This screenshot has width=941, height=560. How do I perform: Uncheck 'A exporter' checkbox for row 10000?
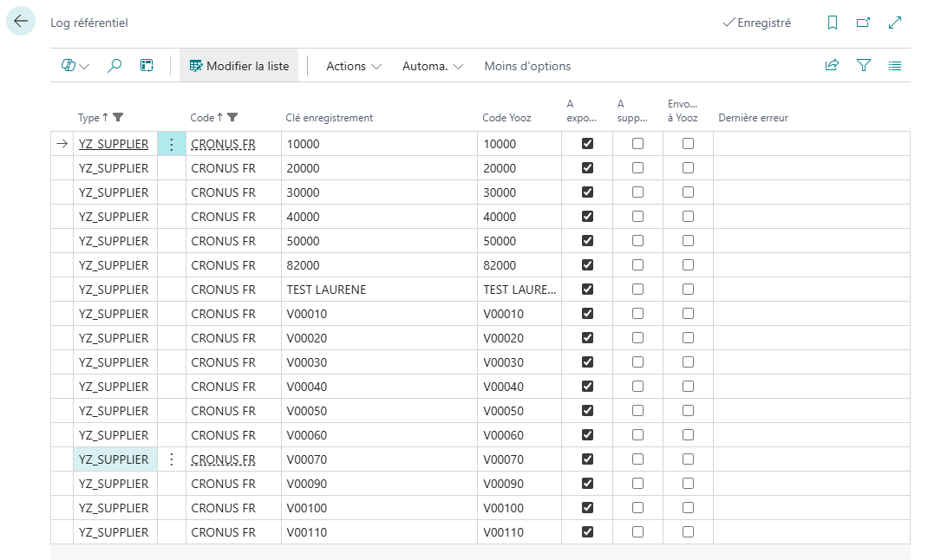588,144
